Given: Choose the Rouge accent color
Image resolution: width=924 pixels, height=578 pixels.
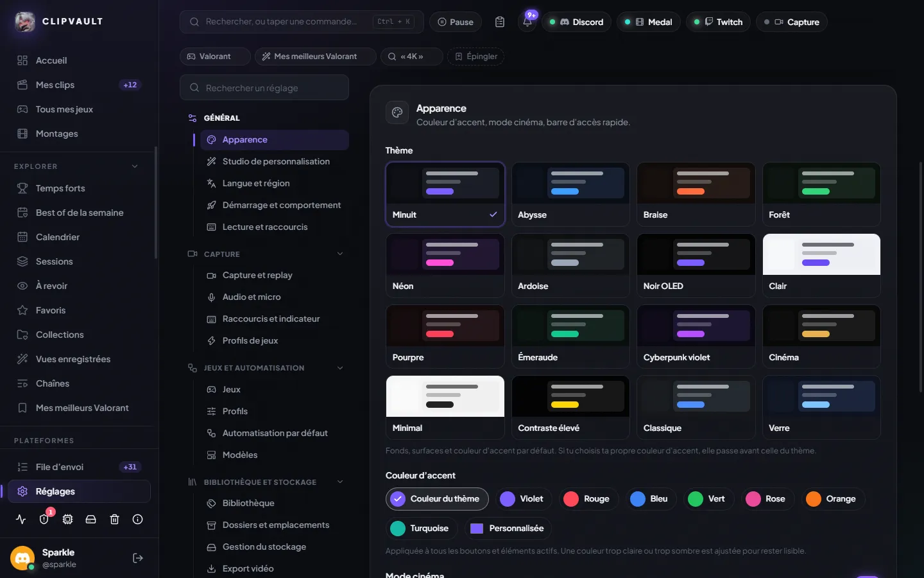Looking at the screenshot, I should point(588,499).
